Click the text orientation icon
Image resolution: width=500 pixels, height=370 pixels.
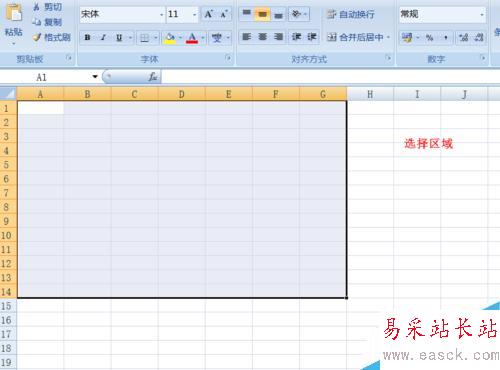click(296, 14)
